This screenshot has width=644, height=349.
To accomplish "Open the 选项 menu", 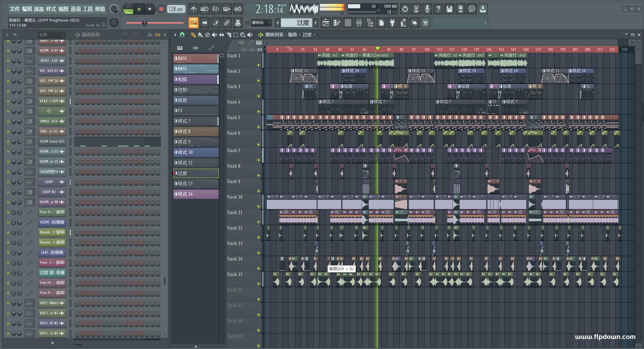I will (x=76, y=9).
